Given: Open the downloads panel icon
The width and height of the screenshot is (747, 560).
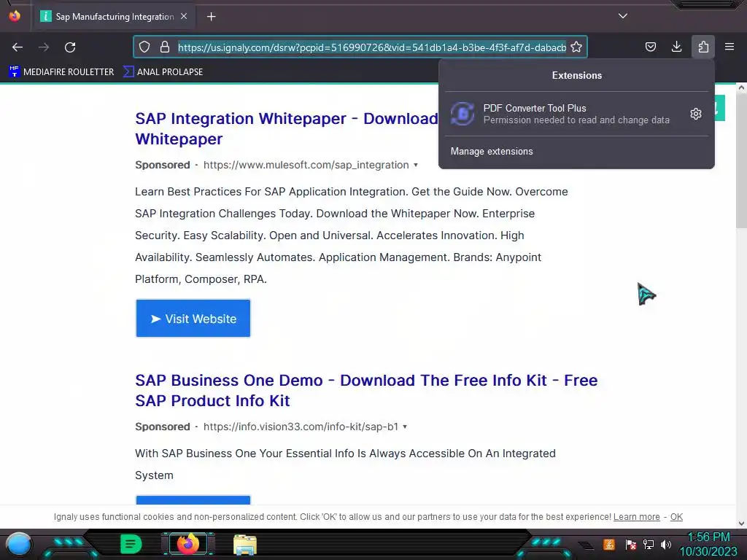Looking at the screenshot, I should [x=676, y=47].
